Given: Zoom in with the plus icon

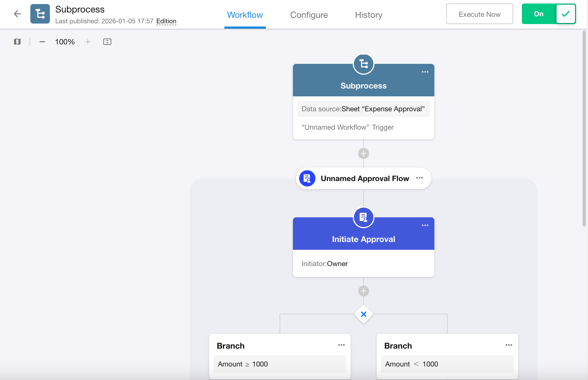Looking at the screenshot, I should (x=88, y=42).
